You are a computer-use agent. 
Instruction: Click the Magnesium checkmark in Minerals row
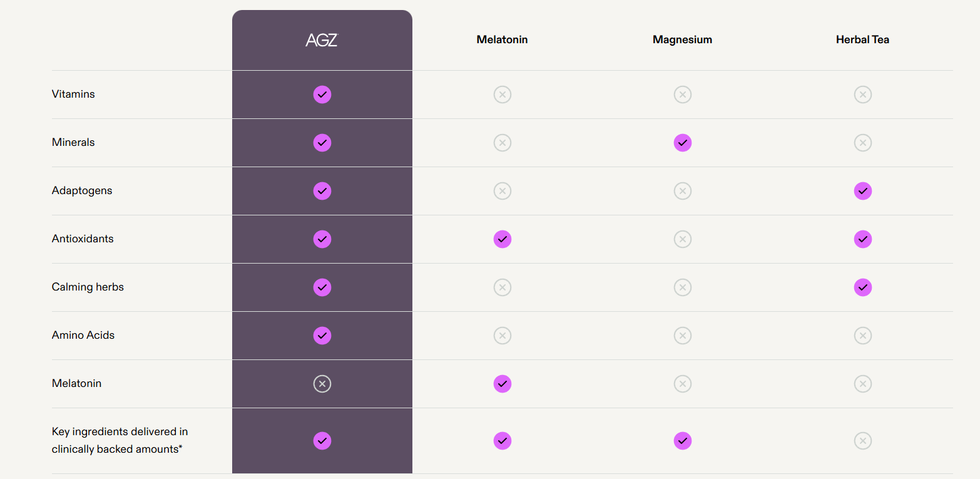click(x=683, y=143)
